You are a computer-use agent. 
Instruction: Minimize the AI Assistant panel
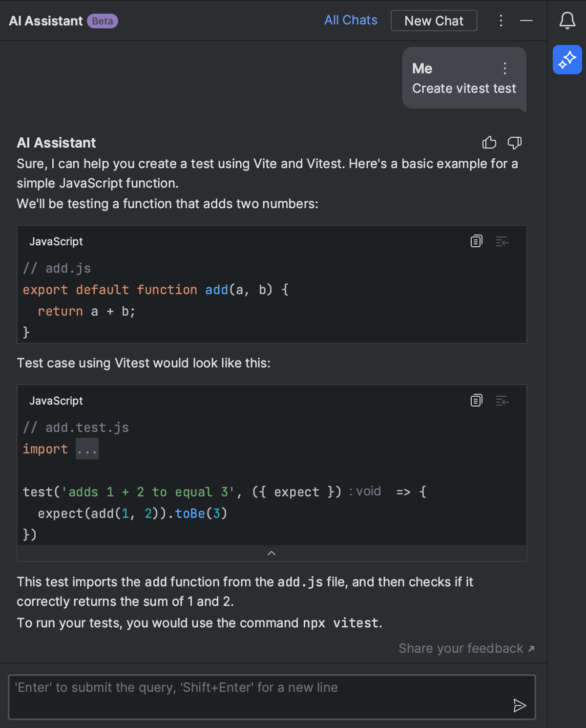point(526,21)
